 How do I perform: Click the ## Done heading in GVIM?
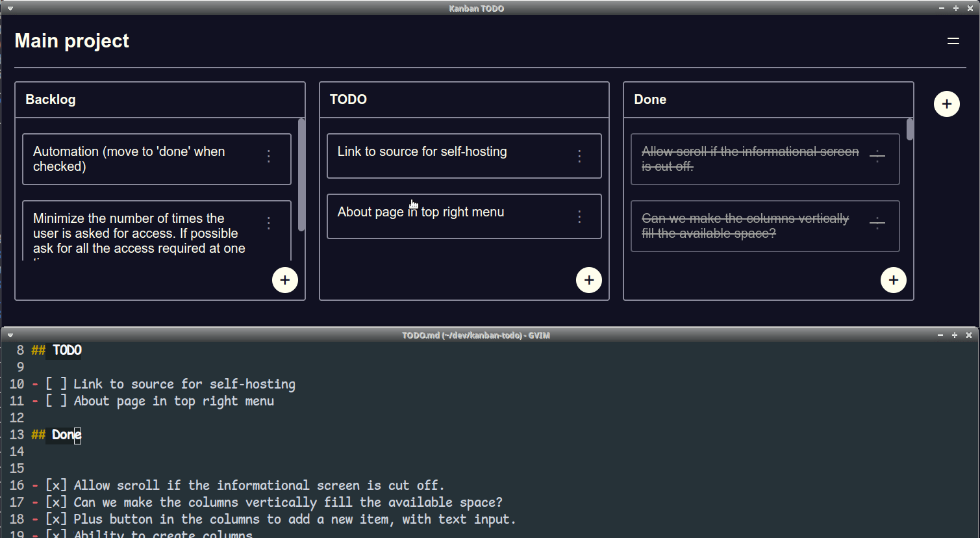click(57, 435)
